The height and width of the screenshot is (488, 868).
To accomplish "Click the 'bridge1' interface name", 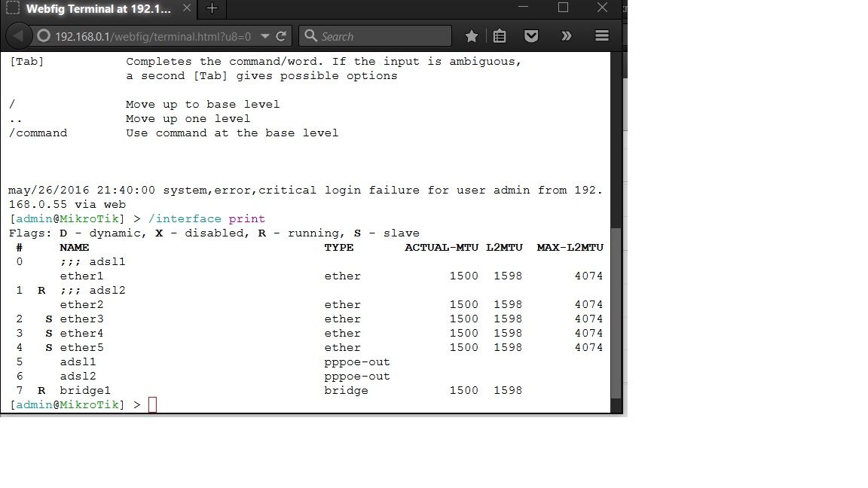I will coord(85,391).
